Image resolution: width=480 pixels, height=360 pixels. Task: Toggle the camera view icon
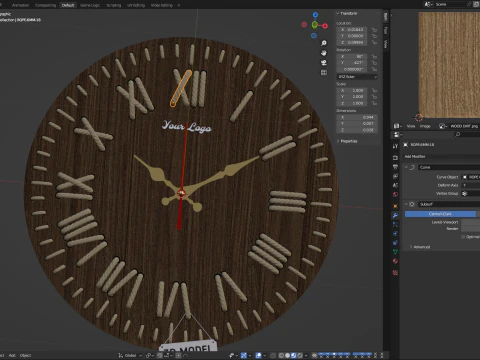(323, 63)
